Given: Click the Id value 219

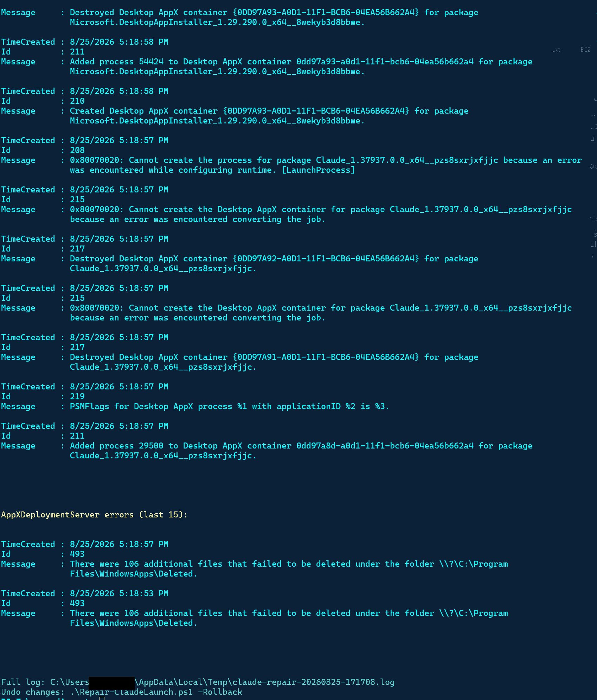Looking at the screenshot, I should 77,396.
